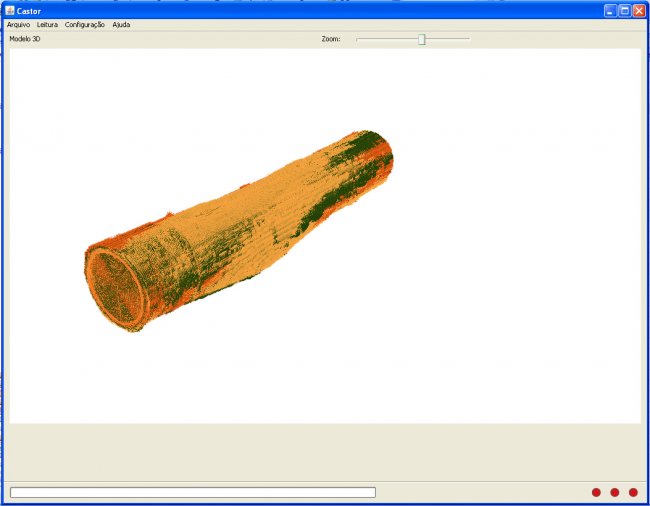Click the Modelo 3D label
650x506 pixels.
tap(25, 39)
